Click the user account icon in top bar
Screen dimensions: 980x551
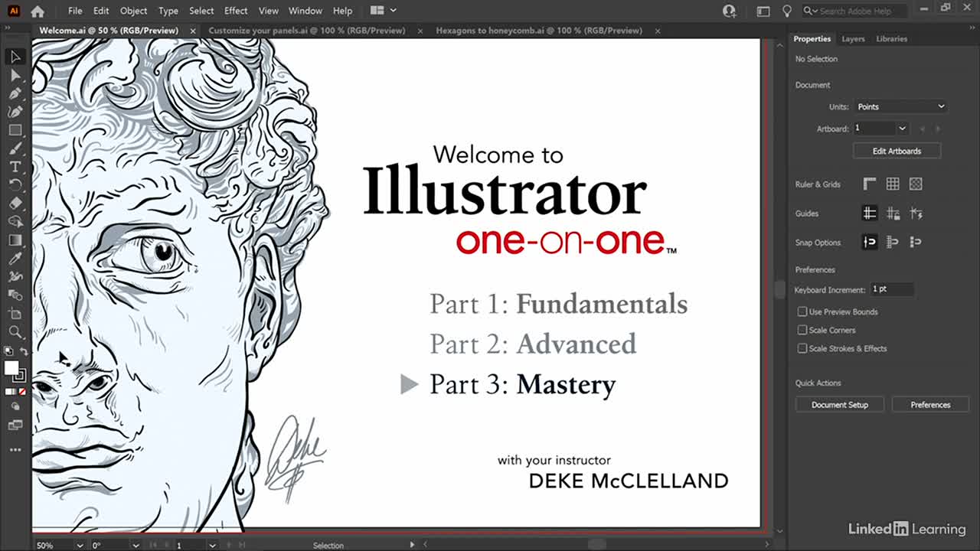coord(729,11)
